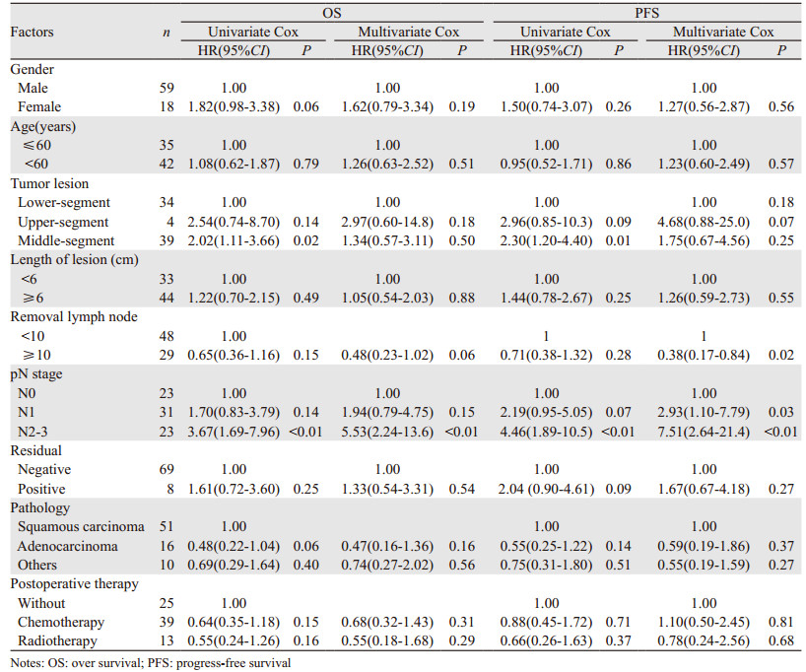Viewport: 806px width, 672px height.
Task: Click the Age(years) section label
Action: point(44,125)
